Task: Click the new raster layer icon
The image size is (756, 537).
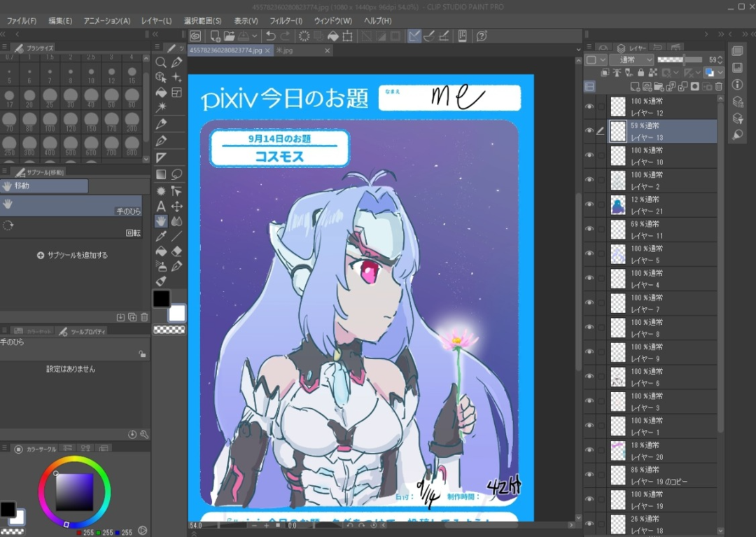Action: [x=635, y=86]
